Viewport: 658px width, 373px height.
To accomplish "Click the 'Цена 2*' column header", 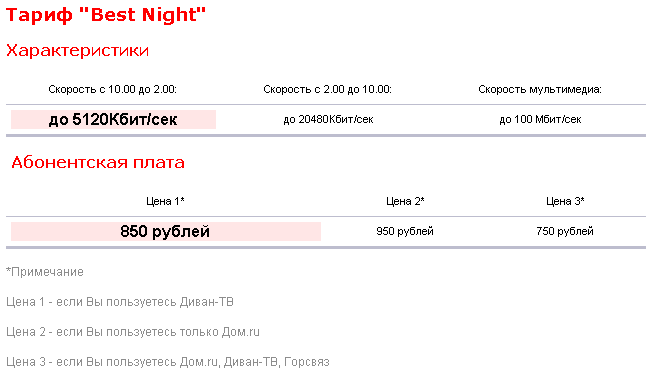I will (x=405, y=201).
